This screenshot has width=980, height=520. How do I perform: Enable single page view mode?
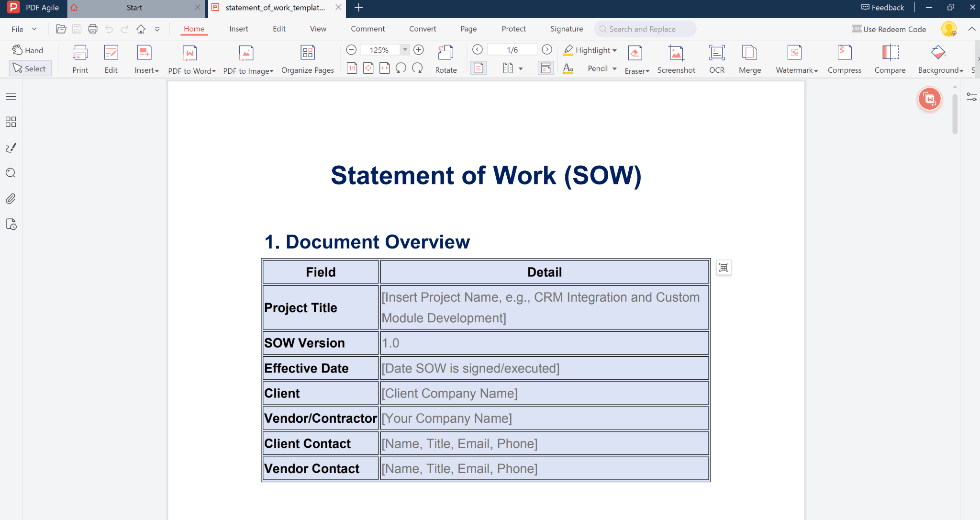478,68
